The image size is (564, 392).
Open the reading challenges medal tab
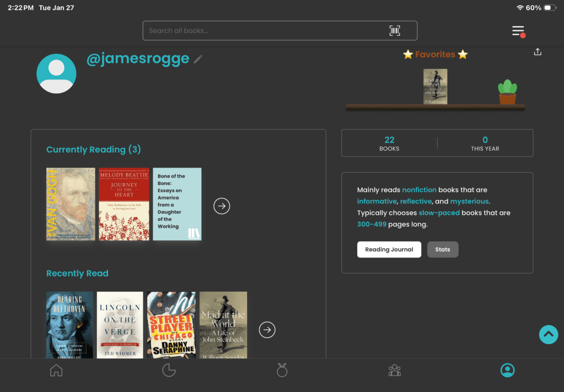[282, 370]
